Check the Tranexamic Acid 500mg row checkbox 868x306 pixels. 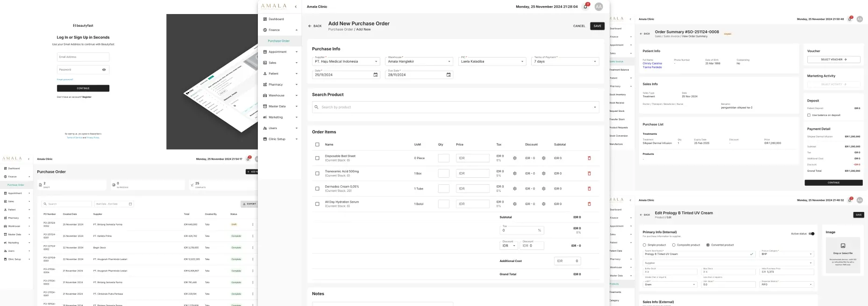[x=317, y=174]
